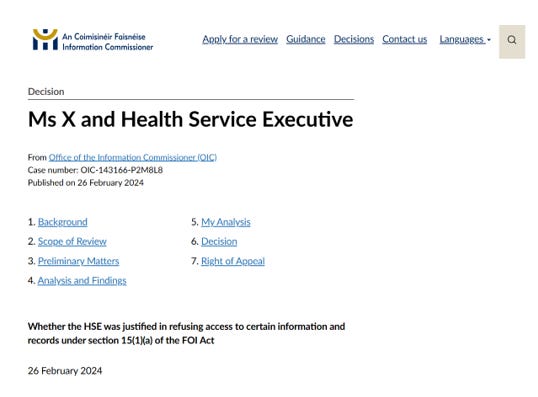Expand the Languages dropdown

coord(465,39)
